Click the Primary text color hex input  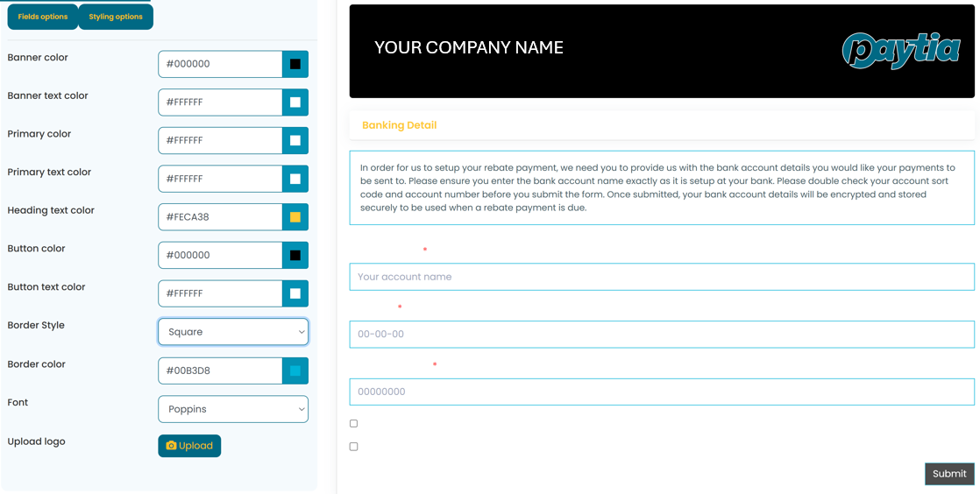pos(221,179)
